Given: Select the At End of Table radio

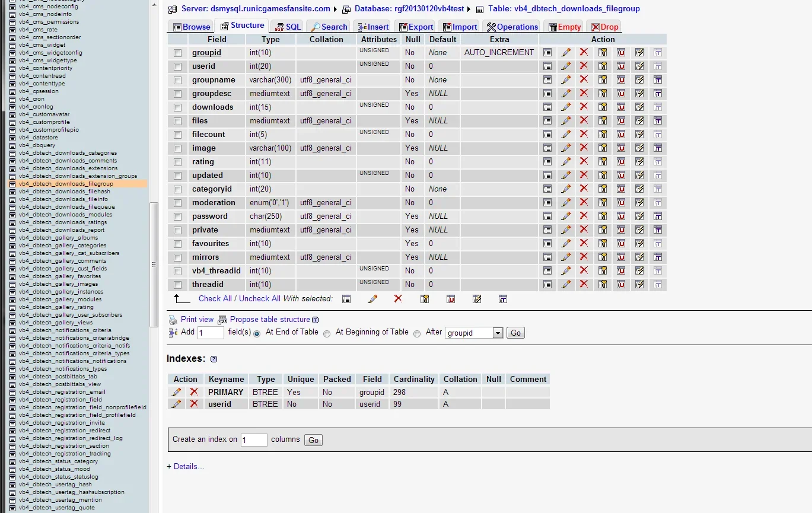Looking at the screenshot, I should pos(257,334).
